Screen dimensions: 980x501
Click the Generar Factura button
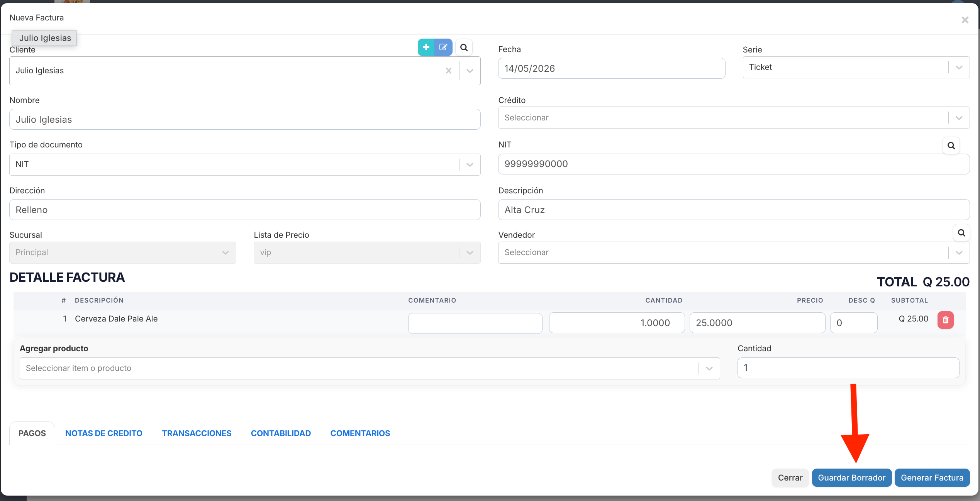[x=932, y=477]
